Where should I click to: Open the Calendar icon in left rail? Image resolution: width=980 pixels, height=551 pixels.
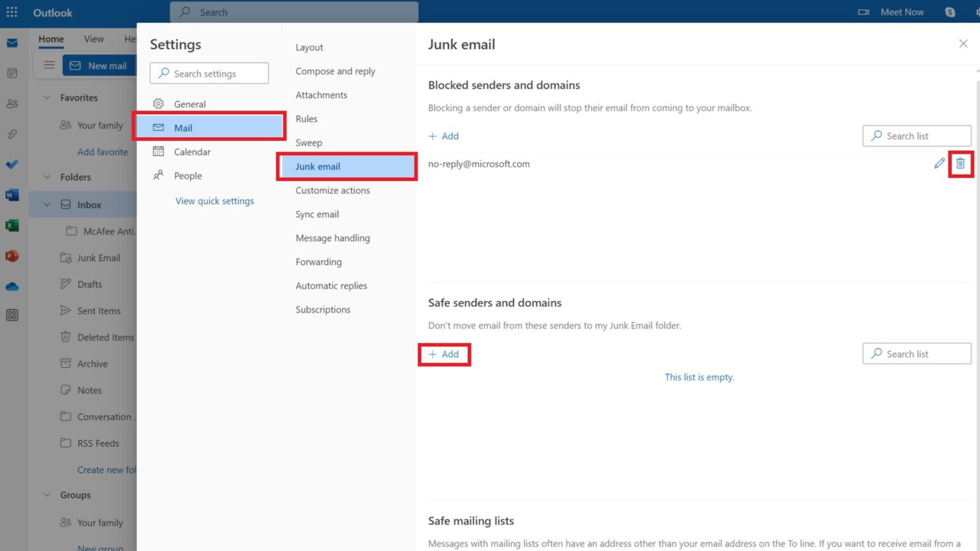pyautogui.click(x=12, y=73)
